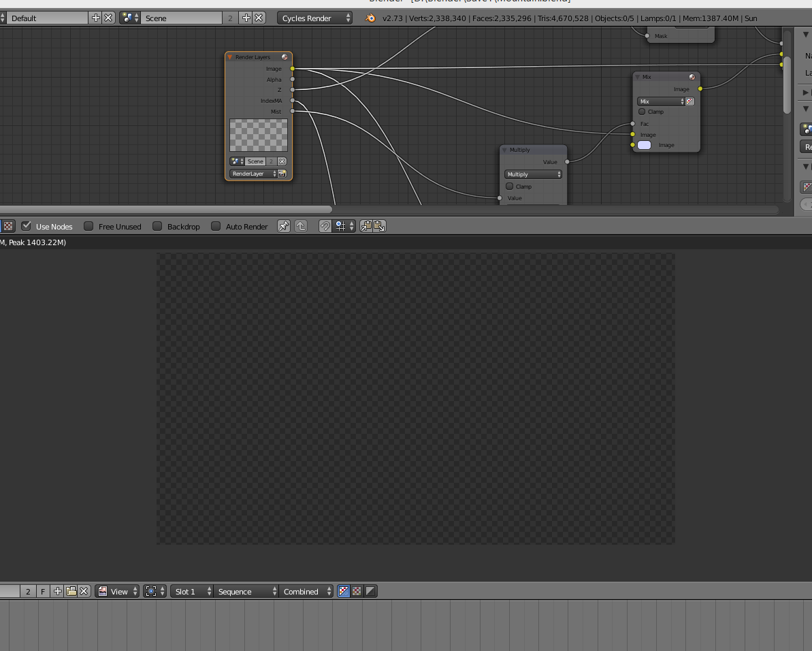Show color and alpha channels display icon

tap(343, 592)
